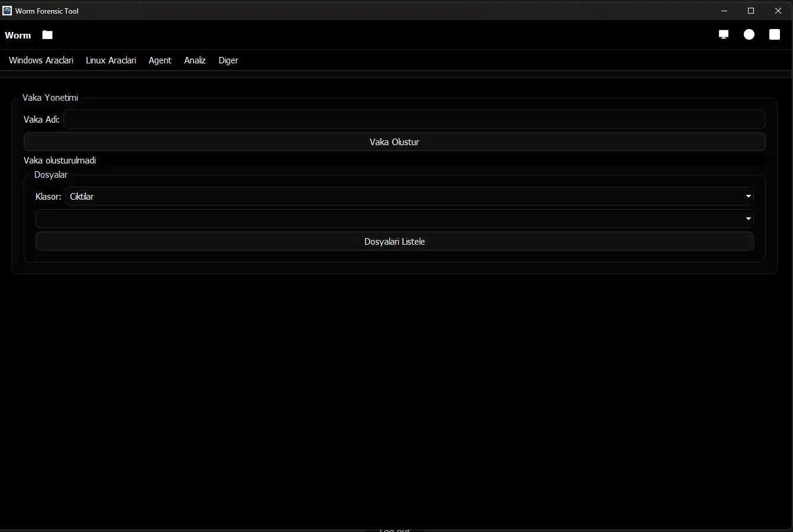
Task: Click the Worm Forensic Tool title bar app icon
Action: [7, 11]
